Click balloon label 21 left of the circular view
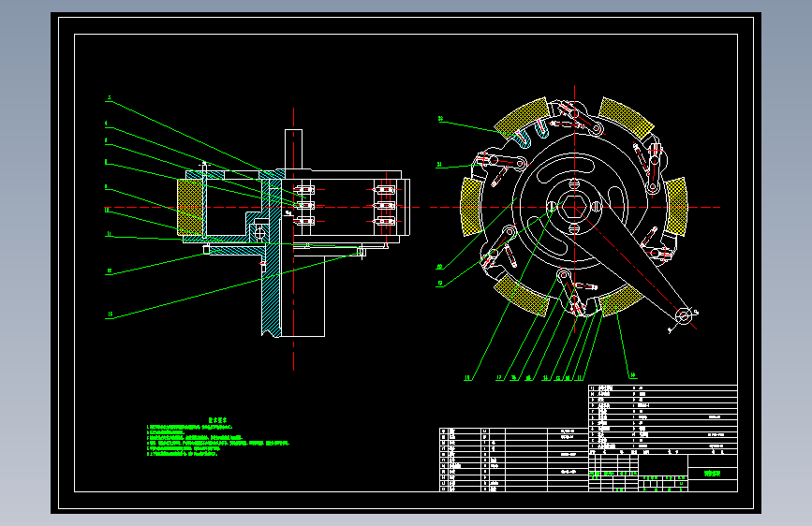Image resolution: width=812 pixels, height=526 pixels. point(439,165)
